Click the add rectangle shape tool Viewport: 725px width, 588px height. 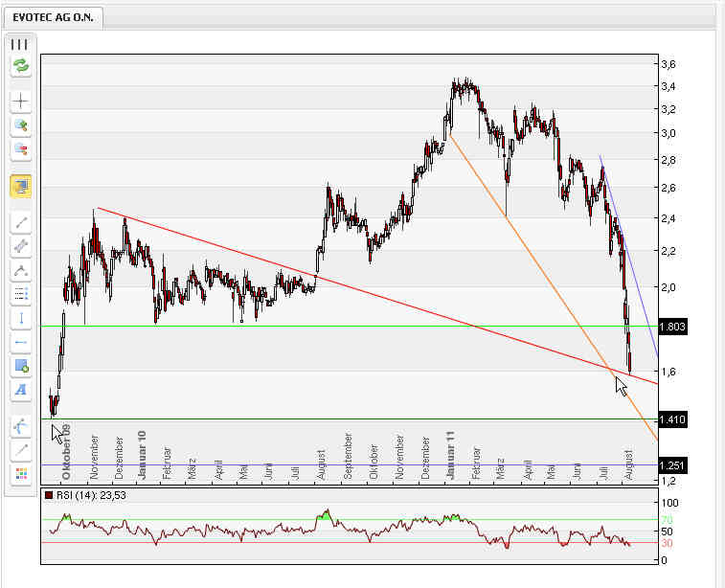(20, 366)
